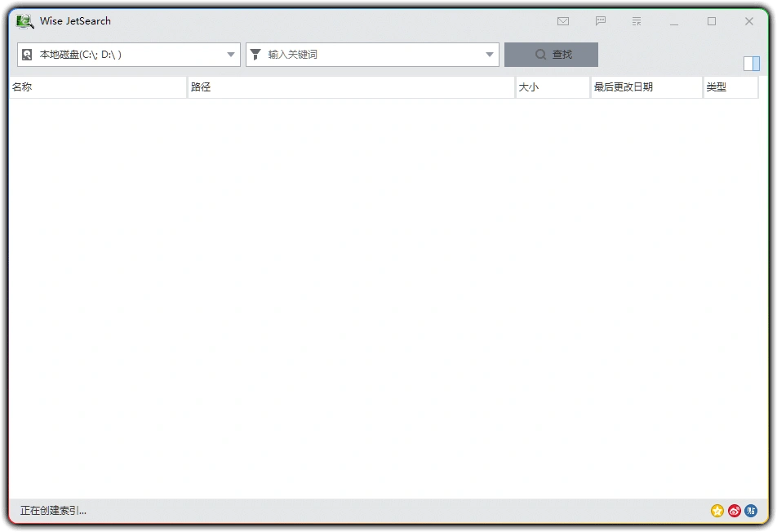Click the 正在创建索引 status text
This screenshot has height=532, width=777.
(x=53, y=511)
